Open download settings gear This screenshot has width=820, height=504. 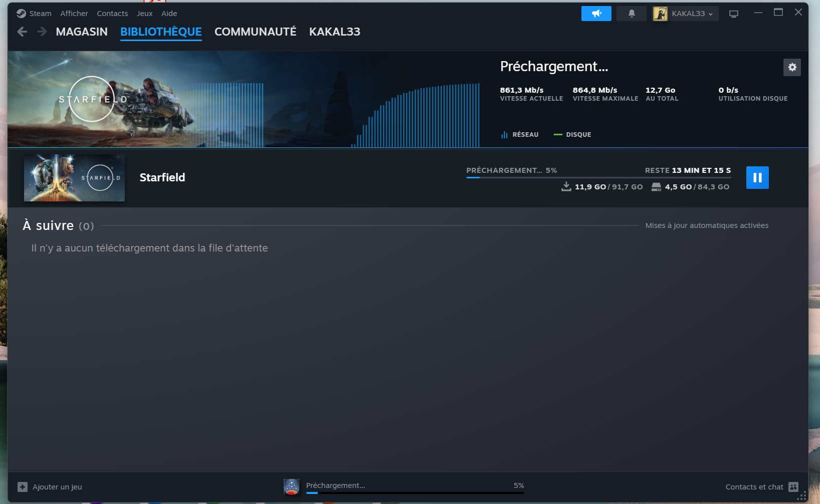point(792,67)
